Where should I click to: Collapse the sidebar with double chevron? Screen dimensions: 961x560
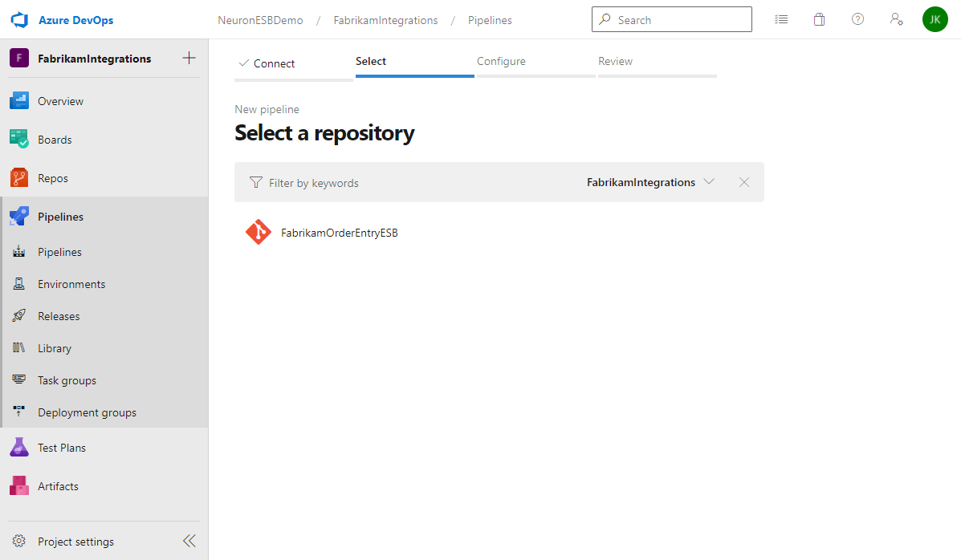coord(189,541)
